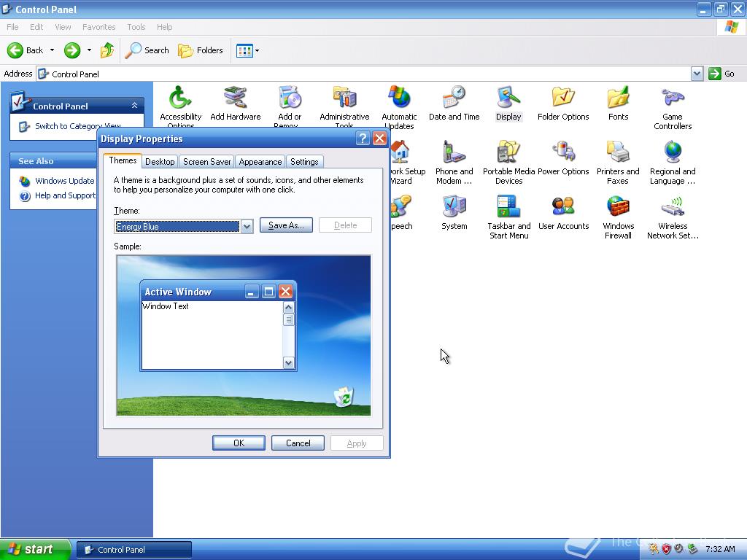Viewport: 747px width, 560px height.
Task: Open the Help menu
Action: (x=165, y=27)
